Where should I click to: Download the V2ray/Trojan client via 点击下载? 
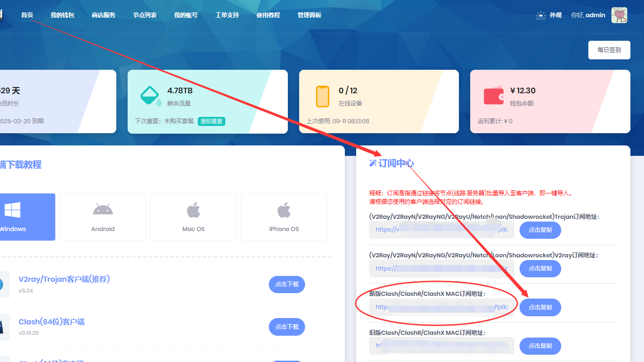pos(287,285)
